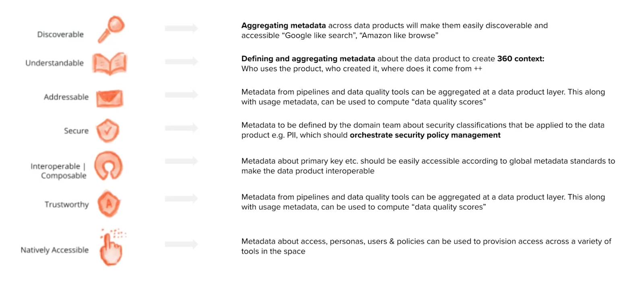Click the Addressable label
The image size is (644, 285).
pyautogui.click(x=66, y=97)
